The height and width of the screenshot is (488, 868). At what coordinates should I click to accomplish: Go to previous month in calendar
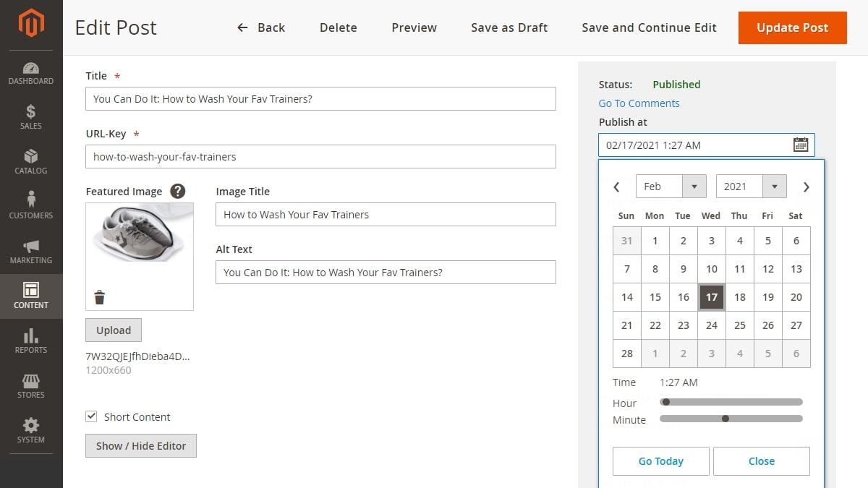point(617,187)
